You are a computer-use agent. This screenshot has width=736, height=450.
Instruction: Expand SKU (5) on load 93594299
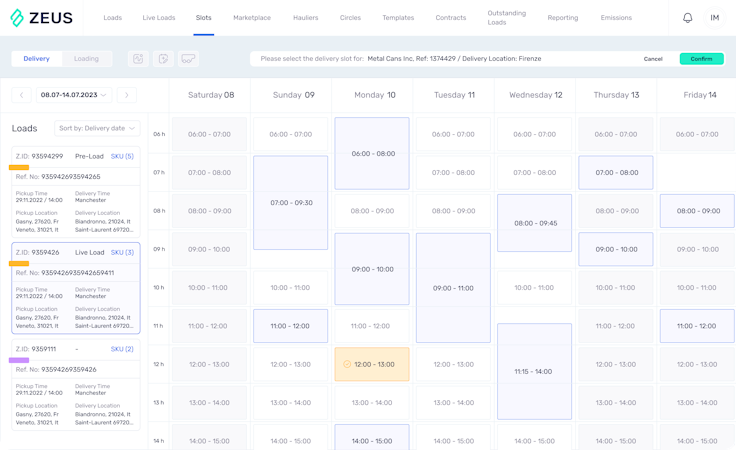tap(122, 156)
